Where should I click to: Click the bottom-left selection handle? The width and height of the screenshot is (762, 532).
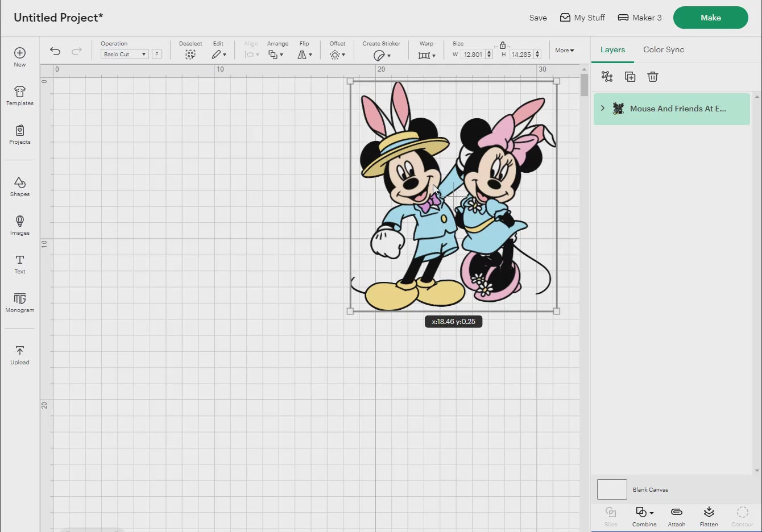pyautogui.click(x=350, y=311)
